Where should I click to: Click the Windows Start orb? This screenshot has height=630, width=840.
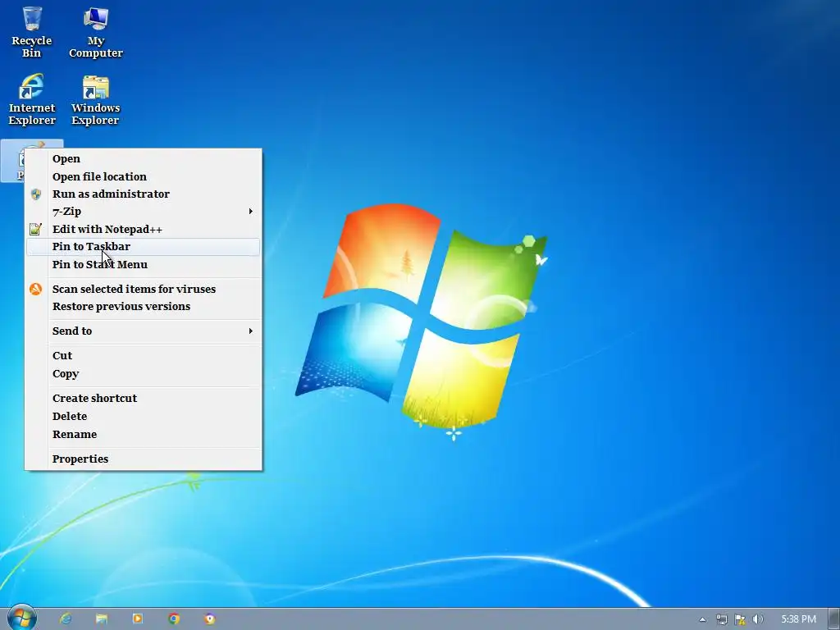pyautogui.click(x=22, y=618)
